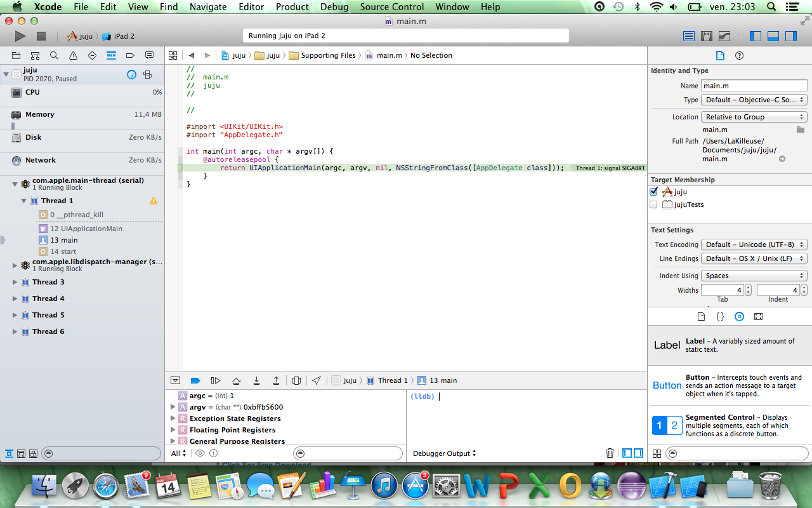Collapse the Thread 1 disclosure triangle
The width and height of the screenshot is (812, 508).
coord(24,201)
